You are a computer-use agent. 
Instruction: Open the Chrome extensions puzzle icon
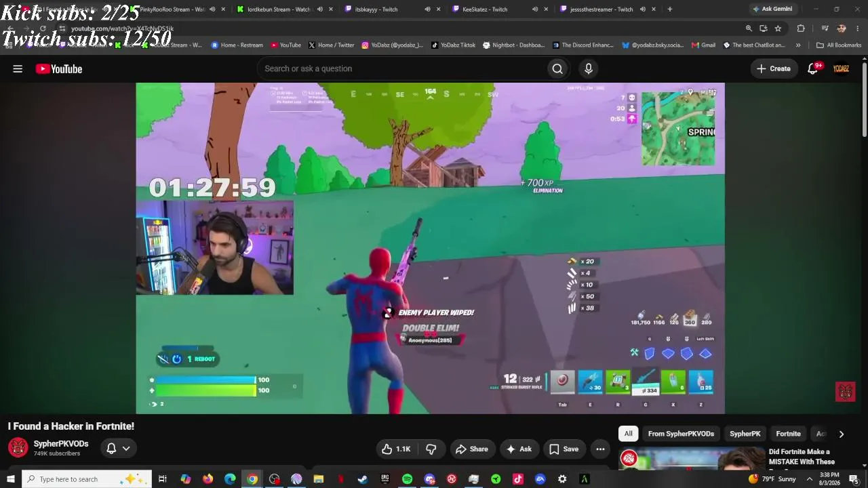click(x=801, y=28)
